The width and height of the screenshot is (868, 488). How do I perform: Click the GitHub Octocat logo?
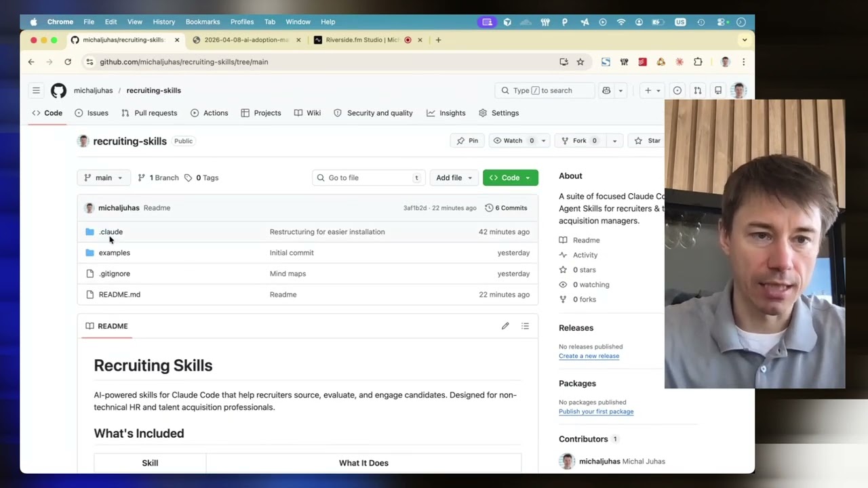58,90
